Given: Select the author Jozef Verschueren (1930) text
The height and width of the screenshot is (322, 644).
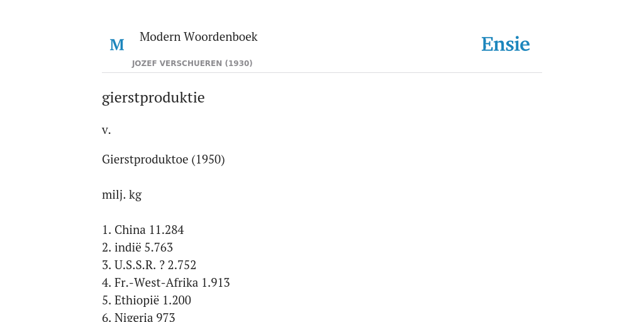Looking at the screenshot, I should [x=192, y=64].
